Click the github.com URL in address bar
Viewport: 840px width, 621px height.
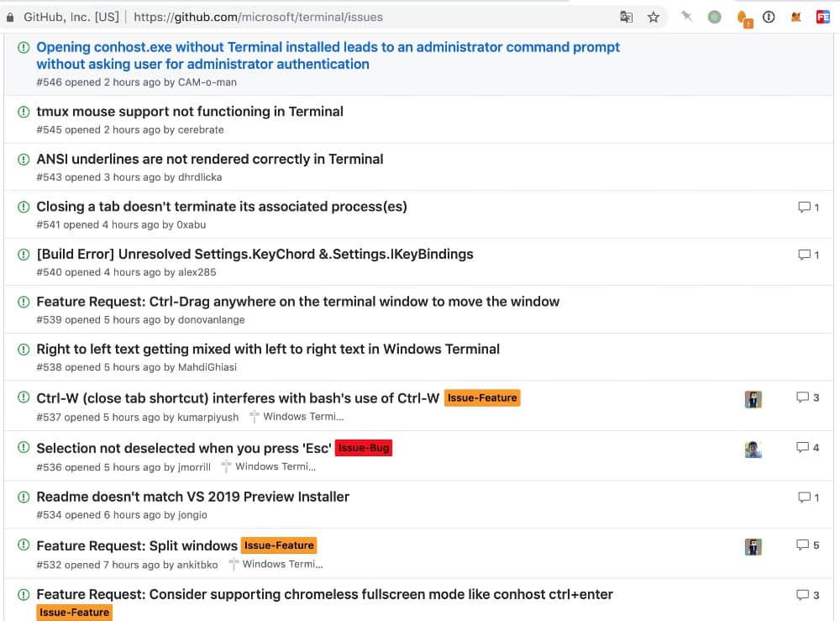pos(258,17)
